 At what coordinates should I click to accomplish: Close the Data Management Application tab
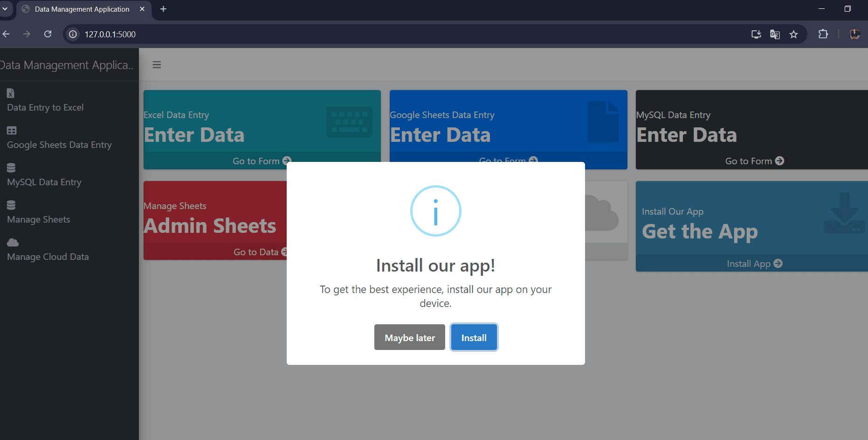tap(142, 9)
